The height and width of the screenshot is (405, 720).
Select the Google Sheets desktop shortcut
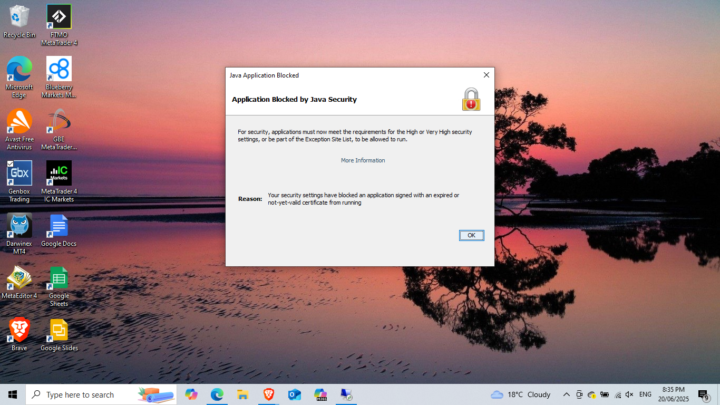(59, 287)
